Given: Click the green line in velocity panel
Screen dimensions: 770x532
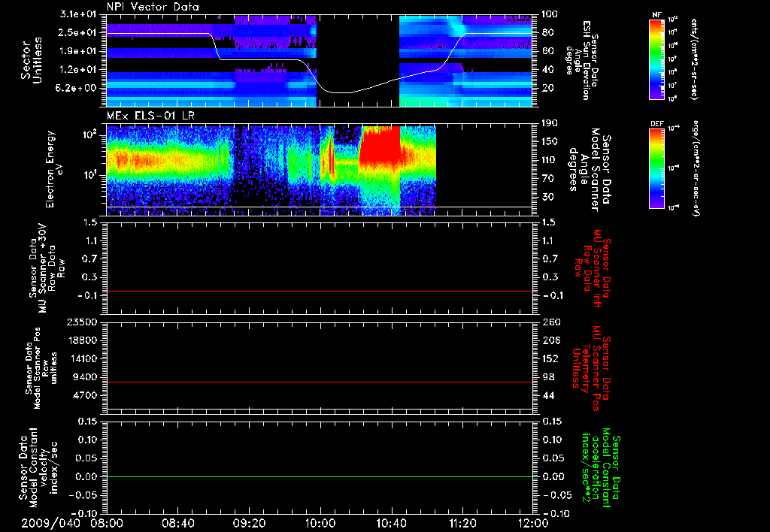Looking at the screenshot, I should [x=319, y=476].
